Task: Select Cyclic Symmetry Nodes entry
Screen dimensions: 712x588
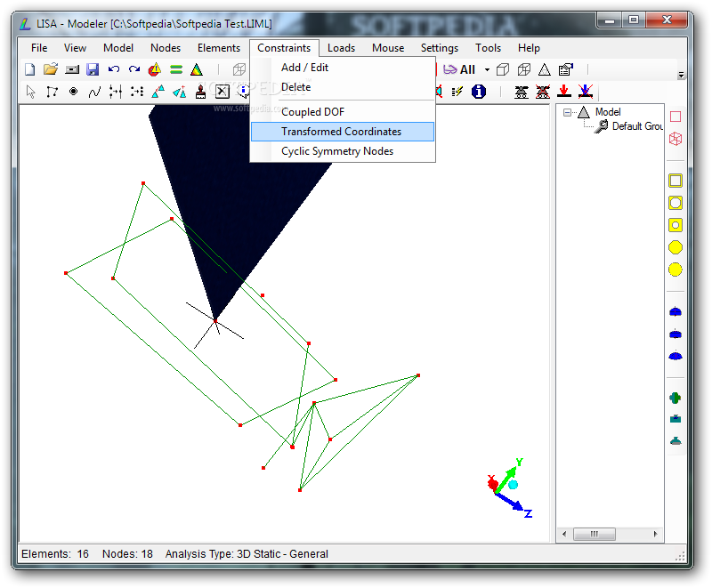Action: coord(343,151)
